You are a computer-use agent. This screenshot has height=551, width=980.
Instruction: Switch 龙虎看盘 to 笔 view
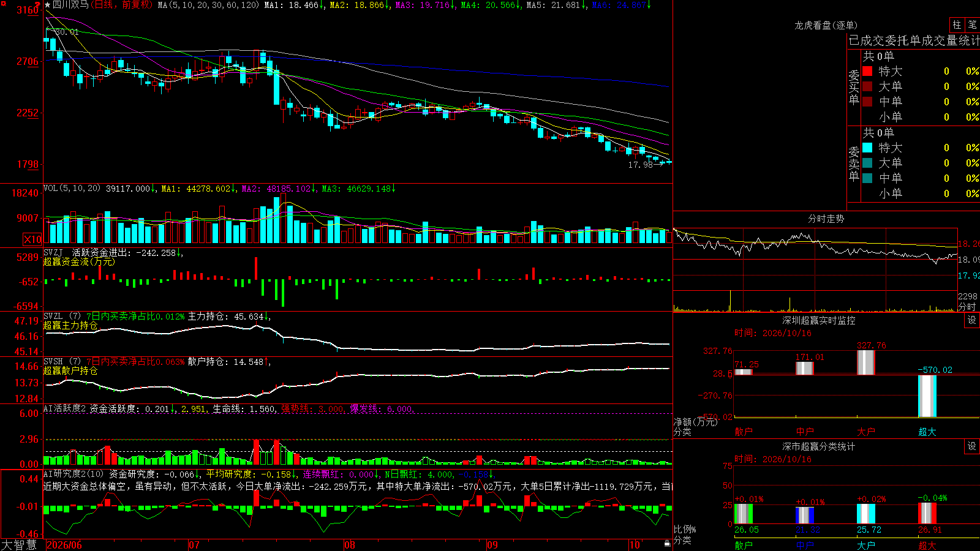(972, 24)
